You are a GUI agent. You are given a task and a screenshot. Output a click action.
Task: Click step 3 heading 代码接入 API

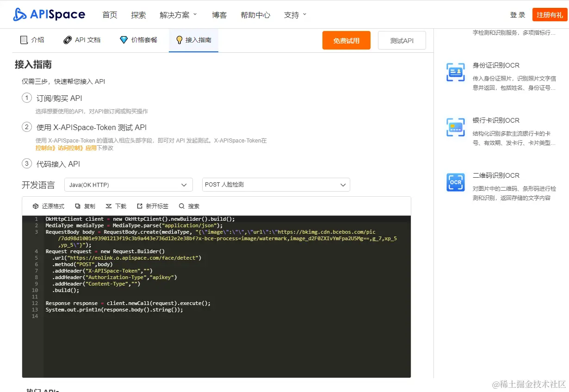coord(58,164)
